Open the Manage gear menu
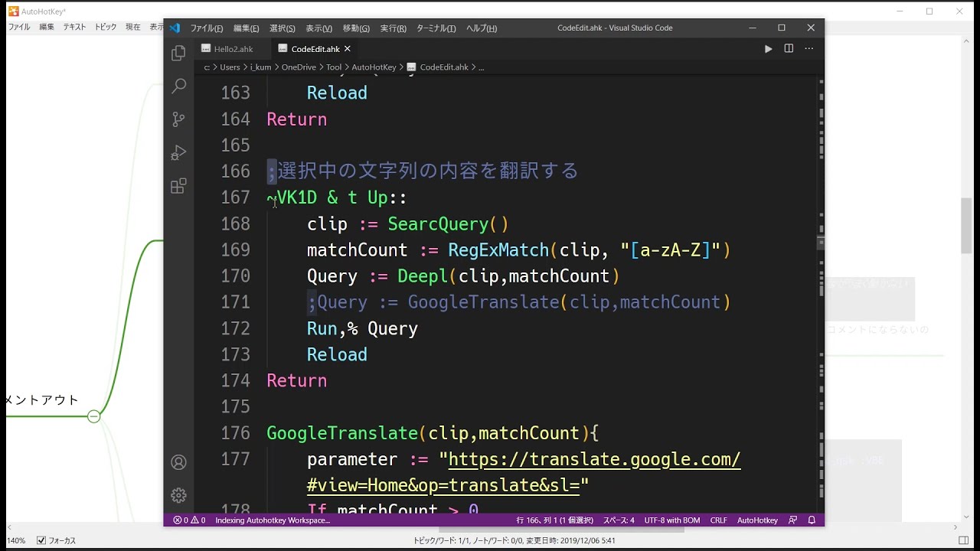This screenshot has height=551, width=980. [x=178, y=495]
